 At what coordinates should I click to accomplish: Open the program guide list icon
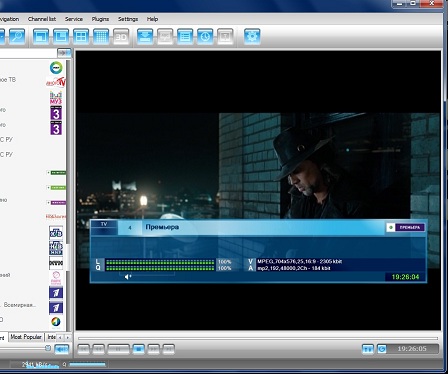click(185, 36)
